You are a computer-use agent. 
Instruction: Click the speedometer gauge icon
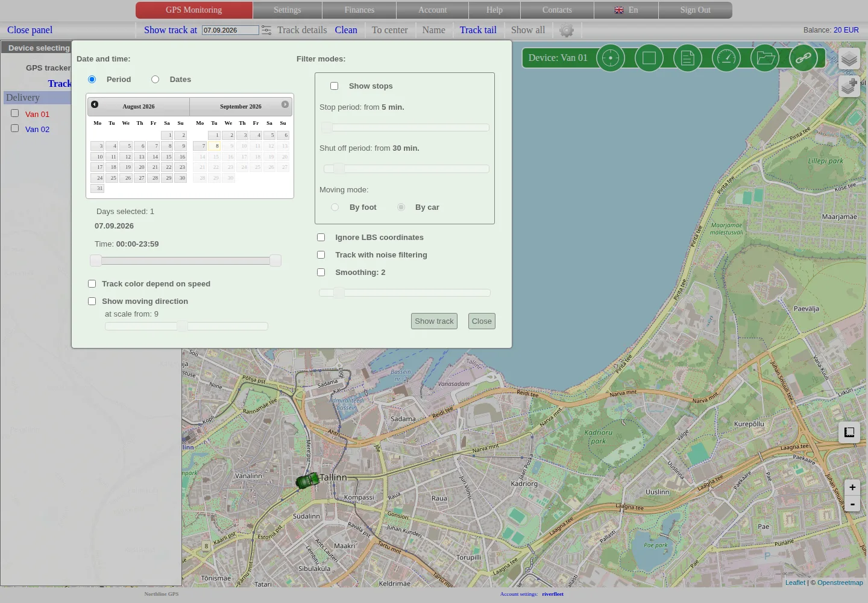[x=726, y=58]
